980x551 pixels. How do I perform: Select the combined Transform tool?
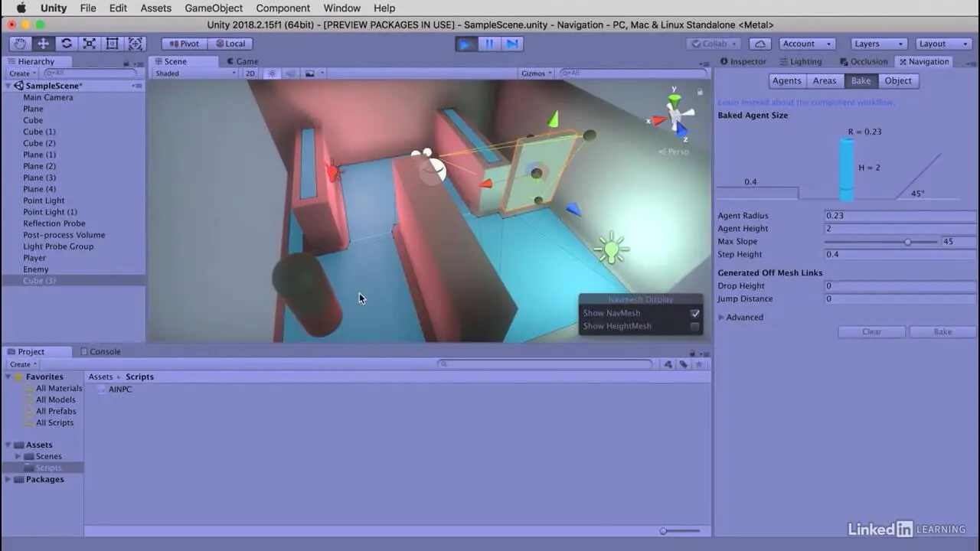(136, 44)
